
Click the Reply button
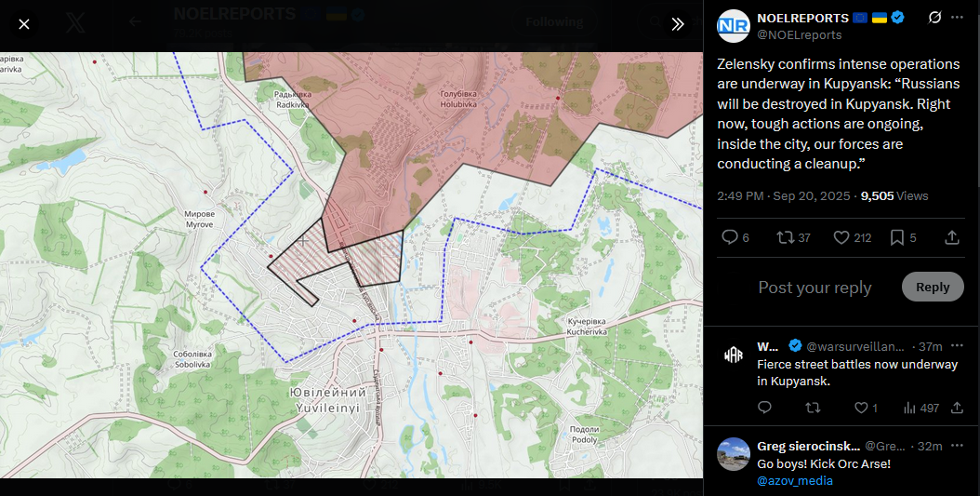[933, 288]
